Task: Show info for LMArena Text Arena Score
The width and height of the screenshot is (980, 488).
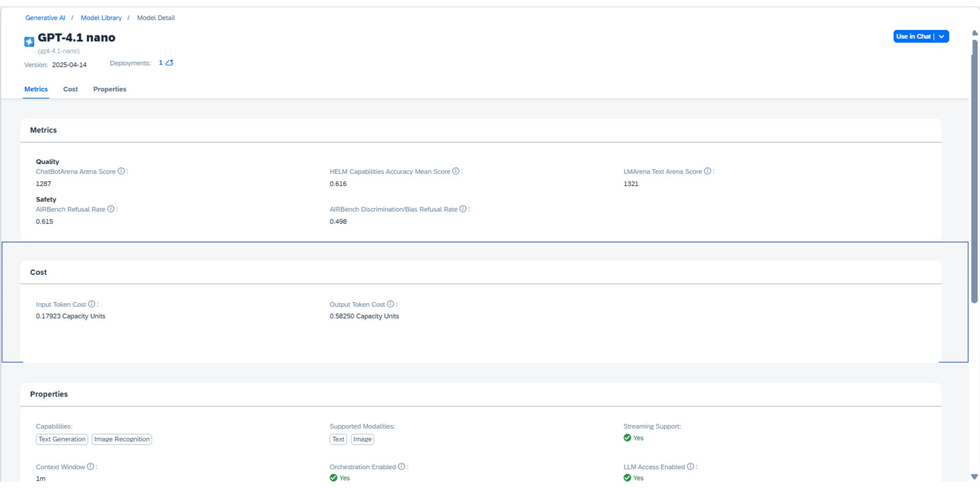Action: click(707, 171)
